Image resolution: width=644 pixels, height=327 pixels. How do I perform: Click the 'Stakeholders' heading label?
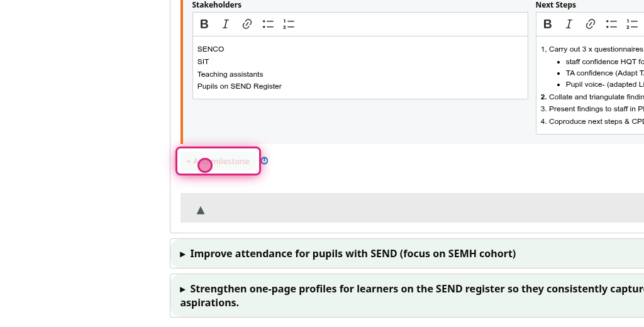[217, 5]
